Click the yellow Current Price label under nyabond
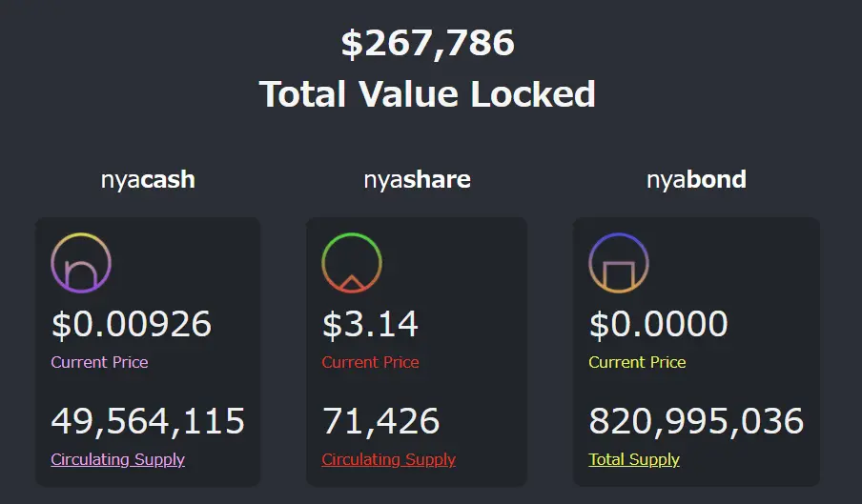 637,362
